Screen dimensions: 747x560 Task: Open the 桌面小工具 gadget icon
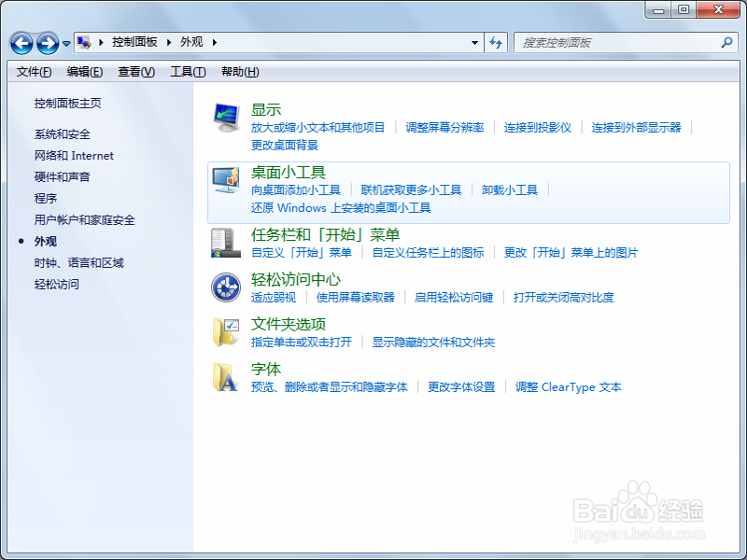[x=226, y=180]
